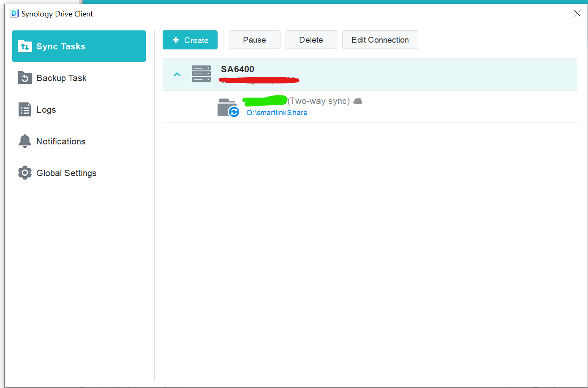
Task: Open the Logs section
Action: point(79,110)
